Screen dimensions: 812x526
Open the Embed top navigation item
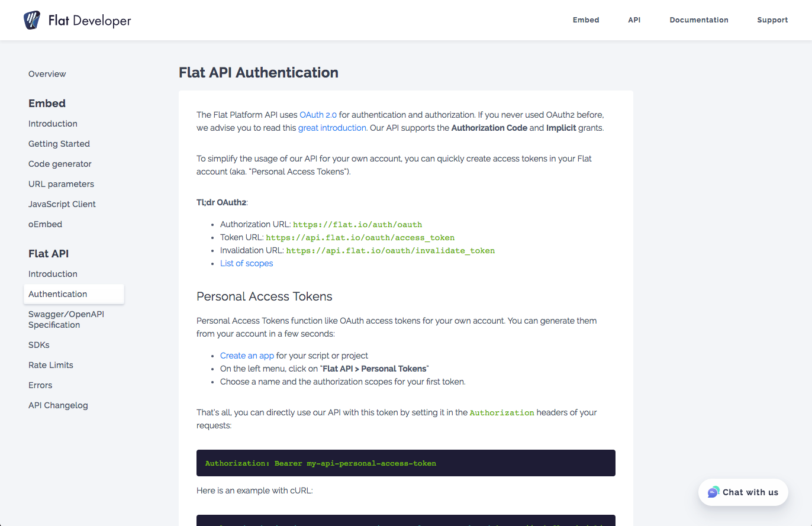(x=586, y=20)
